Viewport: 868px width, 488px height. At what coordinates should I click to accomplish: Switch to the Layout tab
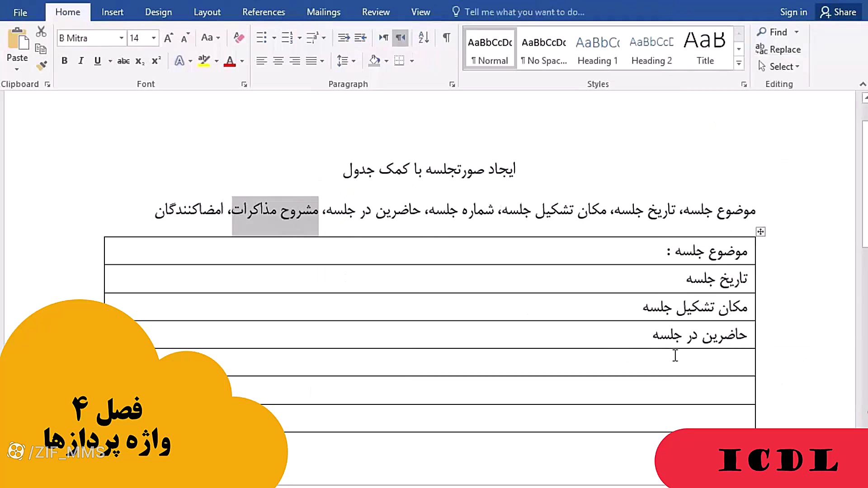point(207,12)
